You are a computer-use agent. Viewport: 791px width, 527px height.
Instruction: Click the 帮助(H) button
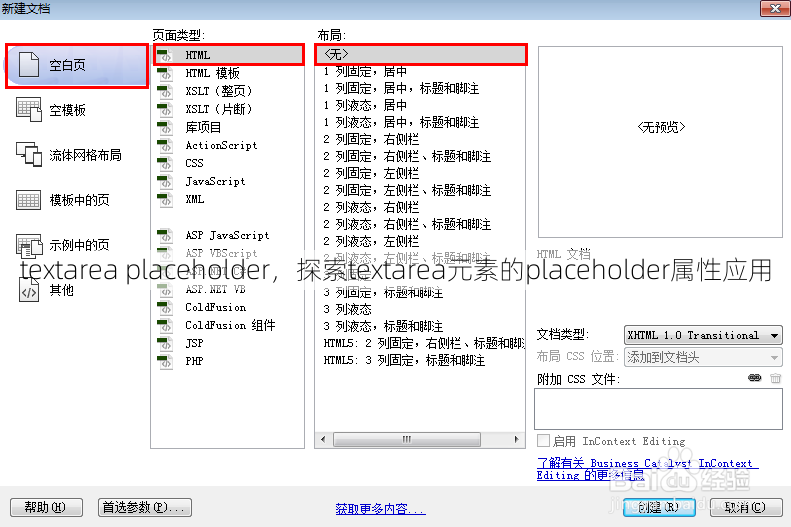coord(46,507)
